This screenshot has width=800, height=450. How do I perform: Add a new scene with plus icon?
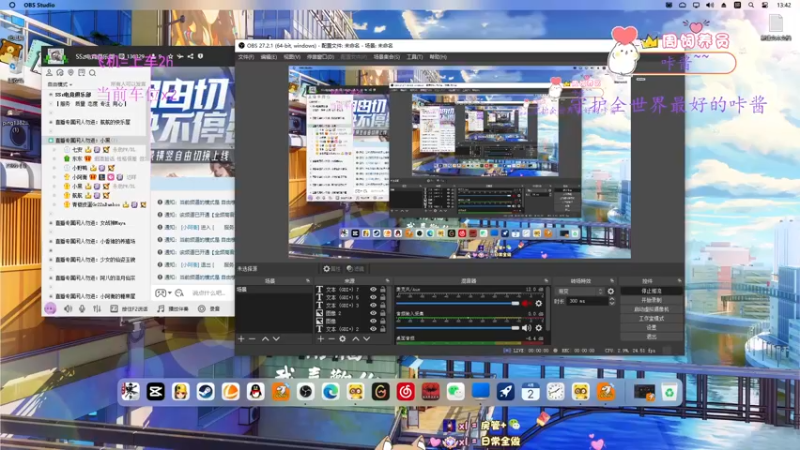[x=241, y=339]
